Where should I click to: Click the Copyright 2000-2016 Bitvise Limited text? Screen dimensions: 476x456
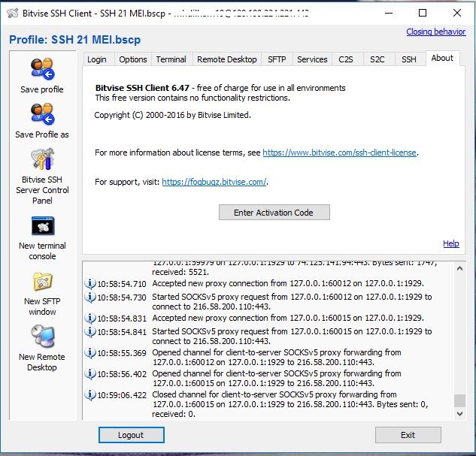coord(172,115)
